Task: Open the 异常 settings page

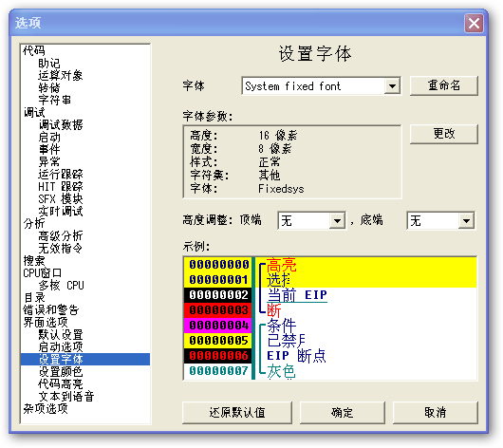Action: [x=49, y=161]
